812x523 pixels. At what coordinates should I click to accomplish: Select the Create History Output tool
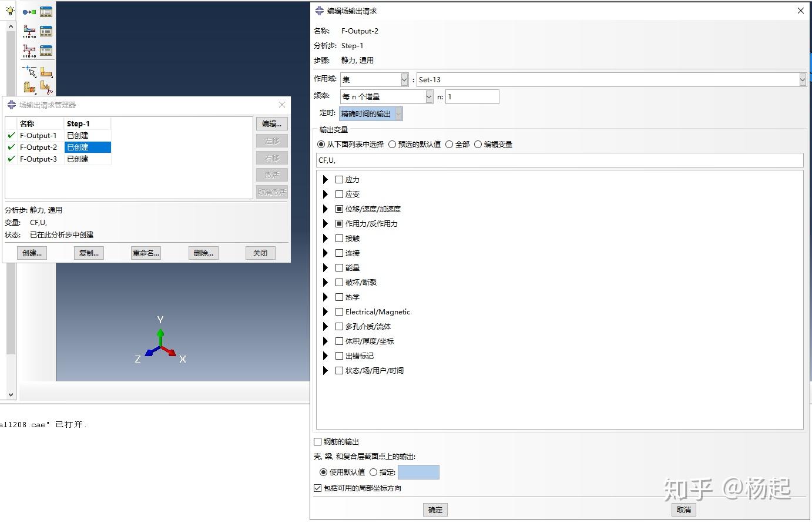(x=29, y=51)
